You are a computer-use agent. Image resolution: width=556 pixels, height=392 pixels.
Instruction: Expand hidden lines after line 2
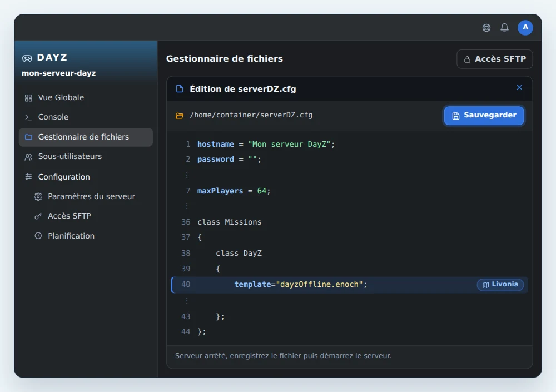(x=187, y=175)
